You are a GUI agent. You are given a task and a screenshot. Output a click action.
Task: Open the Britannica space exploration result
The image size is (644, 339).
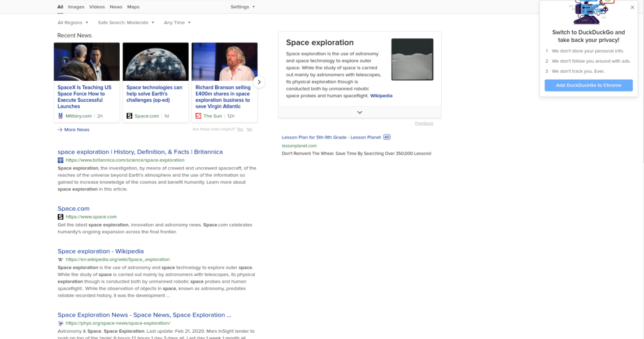(x=140, y=152)
